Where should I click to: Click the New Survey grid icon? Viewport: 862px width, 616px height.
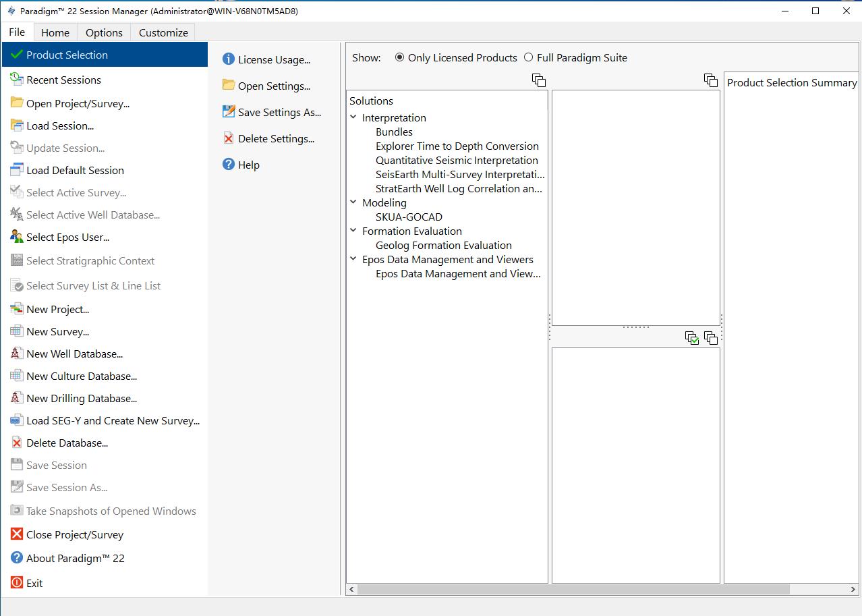tap(17, 331)
